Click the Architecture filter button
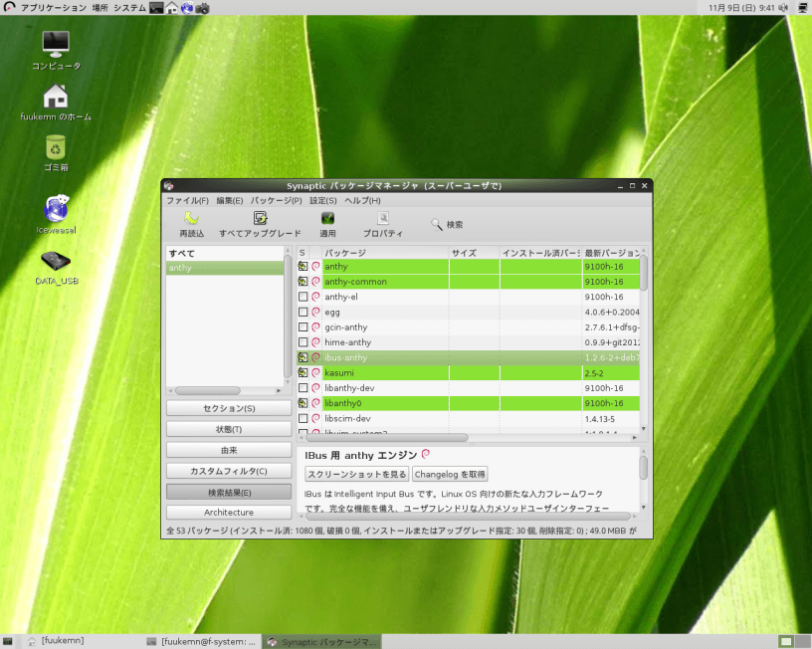Image resolution: width=812 pixels, height=649 pixels. (x=229, y=513)
